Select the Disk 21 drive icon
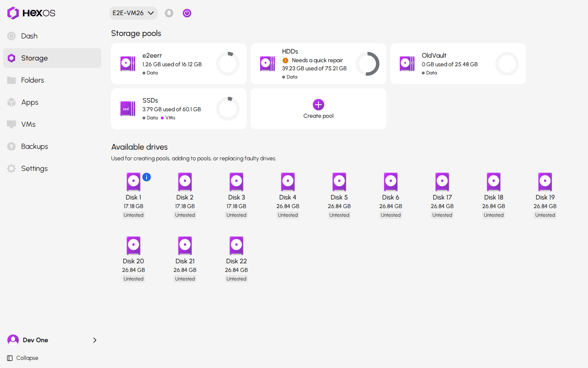Viewport: 588px width, 368px height. [185, 246]
